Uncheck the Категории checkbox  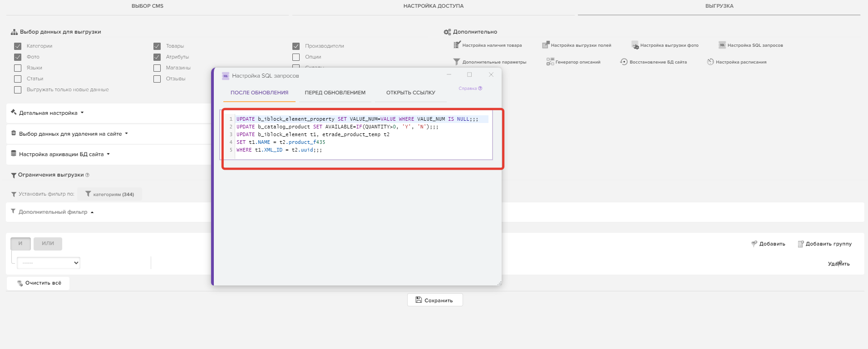(18, 46)
